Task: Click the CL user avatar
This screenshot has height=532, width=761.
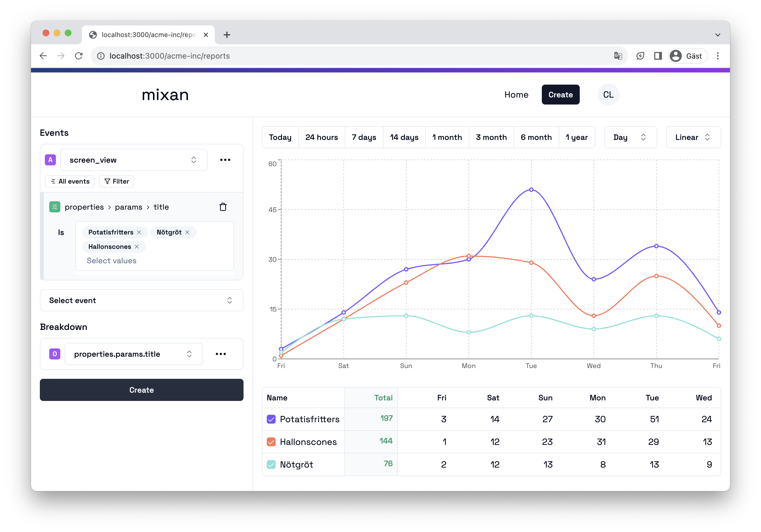Action: pos(608,95)
